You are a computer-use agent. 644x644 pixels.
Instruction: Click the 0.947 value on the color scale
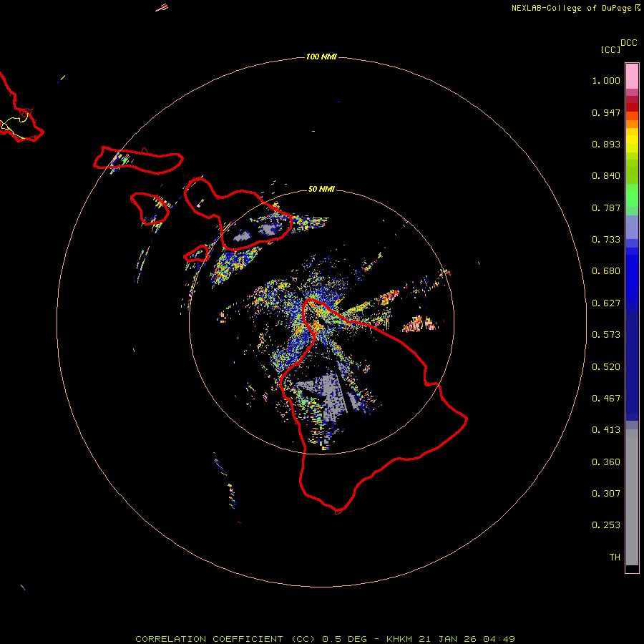click(606, 112)
